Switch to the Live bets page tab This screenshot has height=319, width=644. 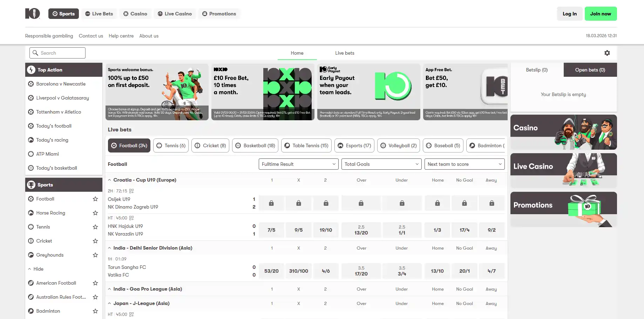point(345,53)
